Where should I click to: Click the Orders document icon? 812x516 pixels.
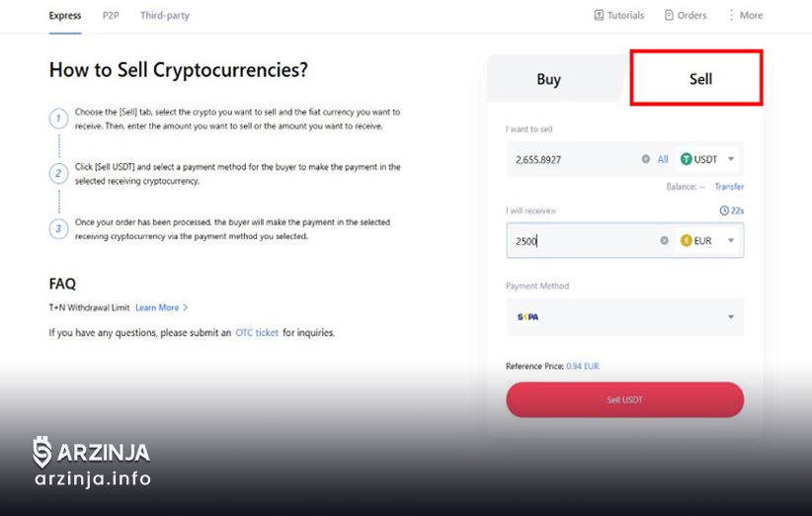tap(669, 15)
